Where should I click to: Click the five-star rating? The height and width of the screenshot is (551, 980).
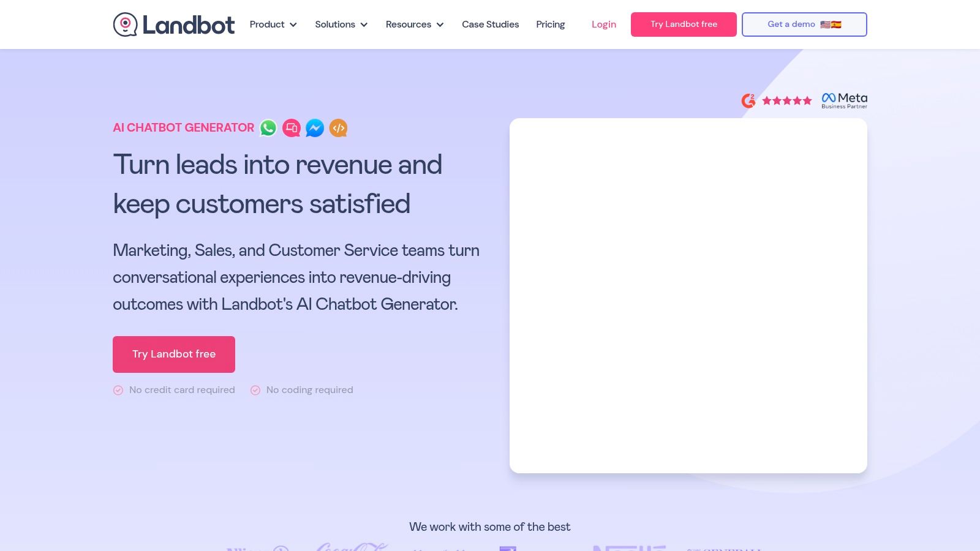point(787,100)
